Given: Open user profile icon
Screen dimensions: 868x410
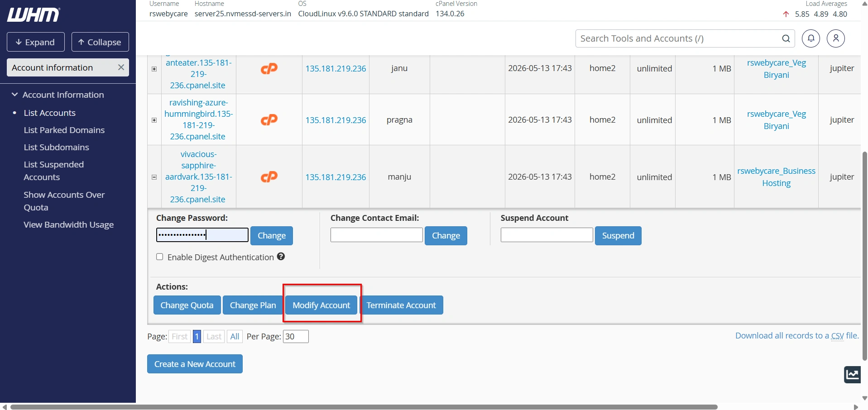Looking at the screenshot, I should click(836, 38).
